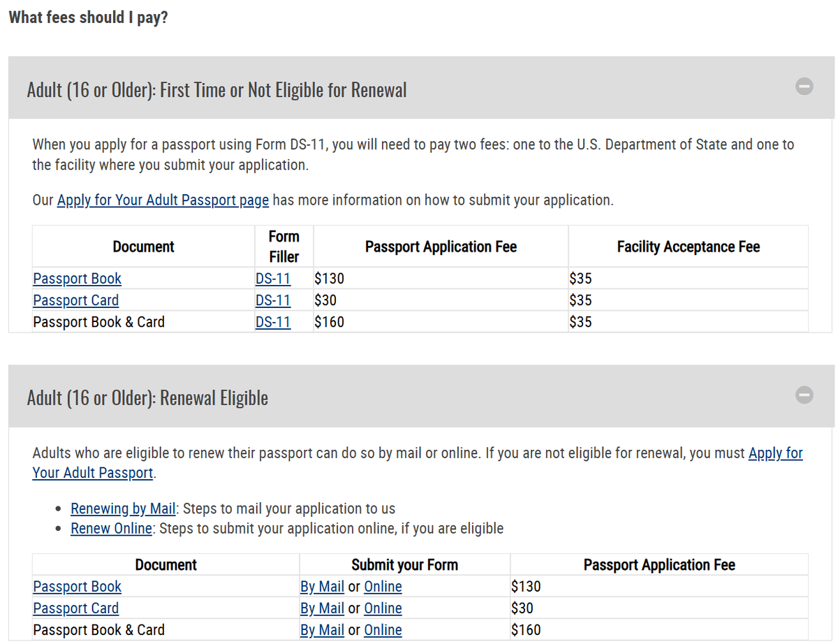Open the Renewing by Mail link

click(x=123, y=508)
